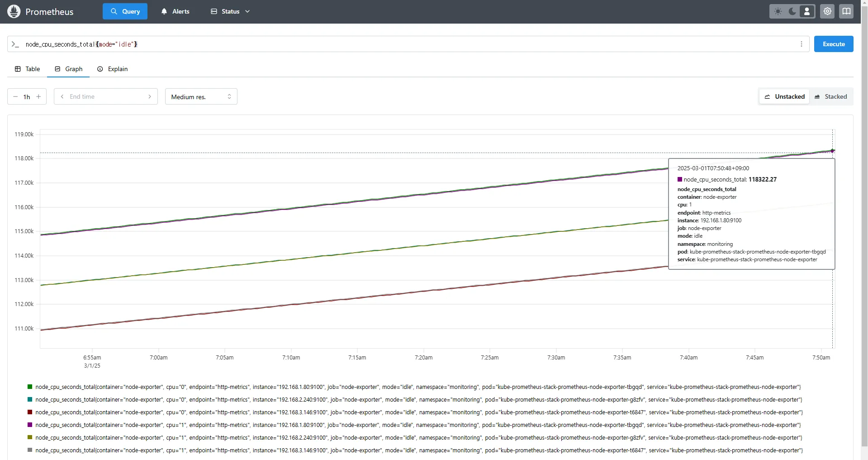
Task: Click the 6:55am x-axis label
Action: tap(92, 358)
